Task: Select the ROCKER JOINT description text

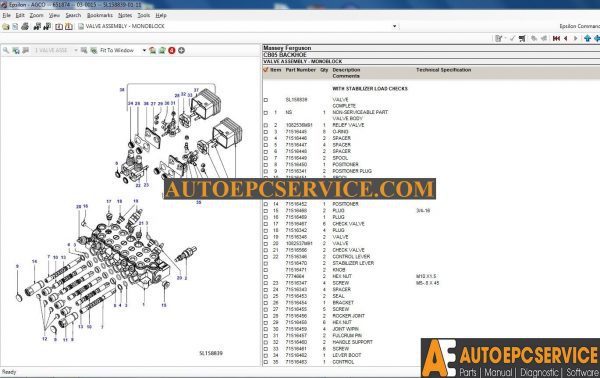Action: [348, 316]
